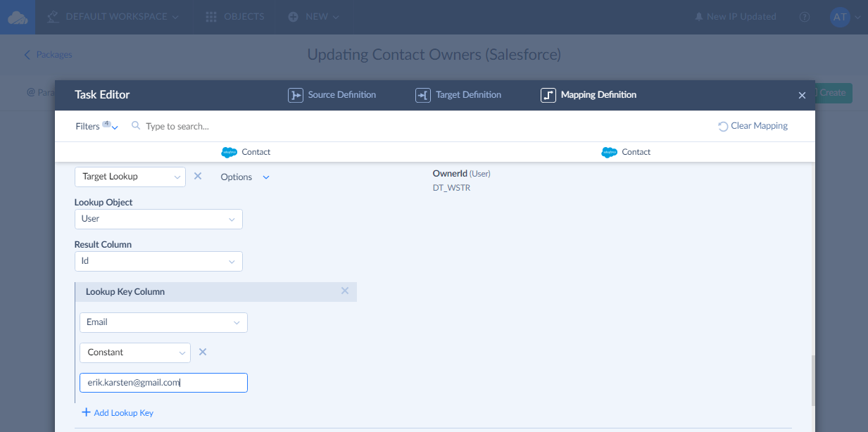Remove the Constant value type
This screenshot has height=432, width=868.
tap(203, 352)
